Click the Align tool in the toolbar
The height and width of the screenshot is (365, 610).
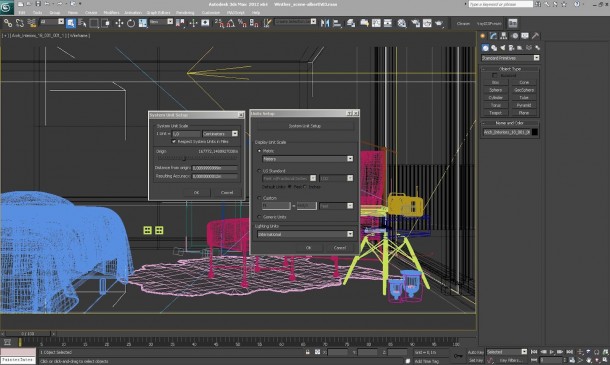tap(337, 23)
